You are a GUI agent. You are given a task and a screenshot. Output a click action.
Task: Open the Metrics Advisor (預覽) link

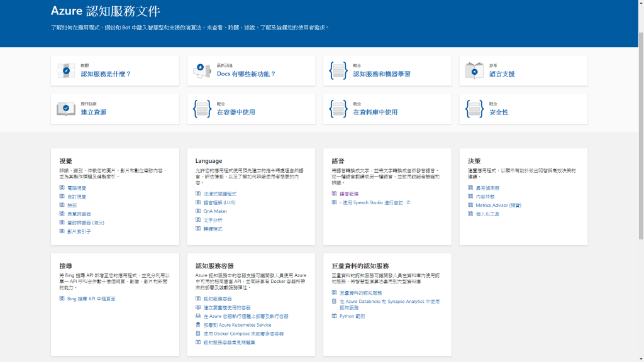(x=498, y=206)
